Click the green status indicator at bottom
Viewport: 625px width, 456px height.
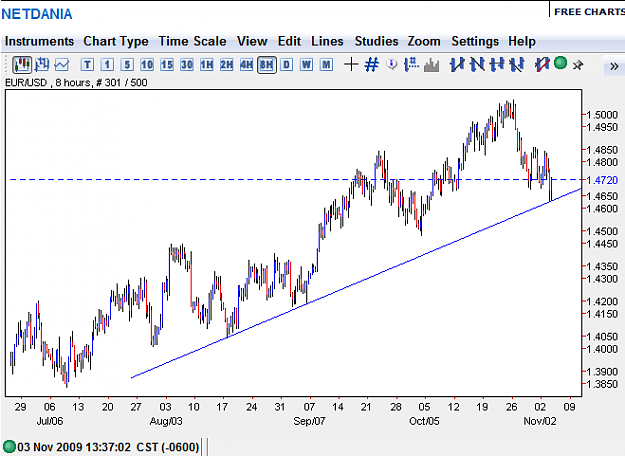pos(9,446)
